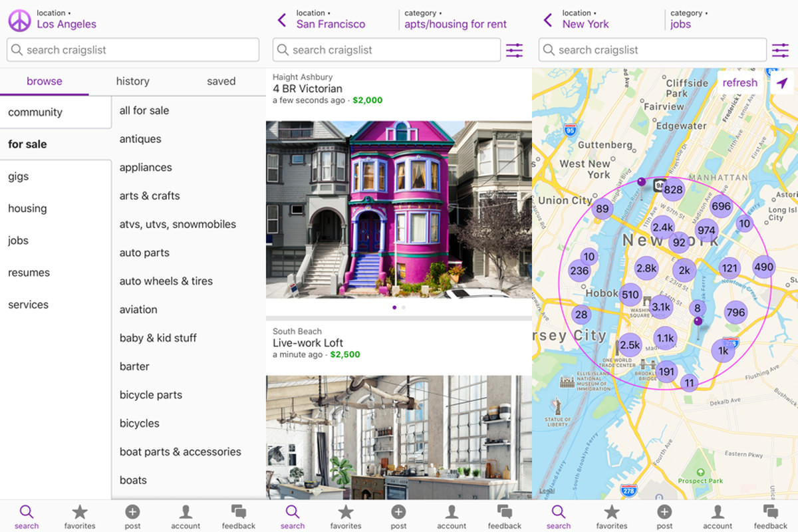The image size is (798, 532).
Task: Switch to the history tab
Action: pos(133,81)
